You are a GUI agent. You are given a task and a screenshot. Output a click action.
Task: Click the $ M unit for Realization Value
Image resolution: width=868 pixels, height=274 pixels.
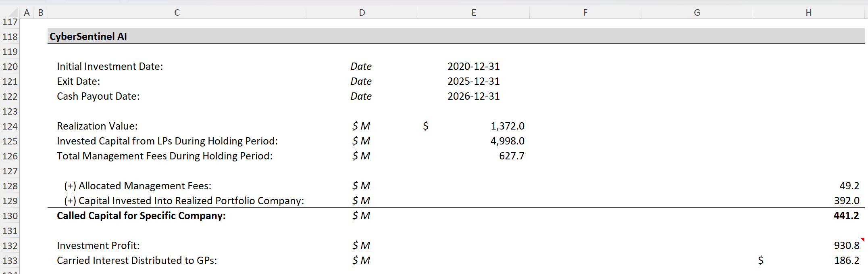[361, 126]
